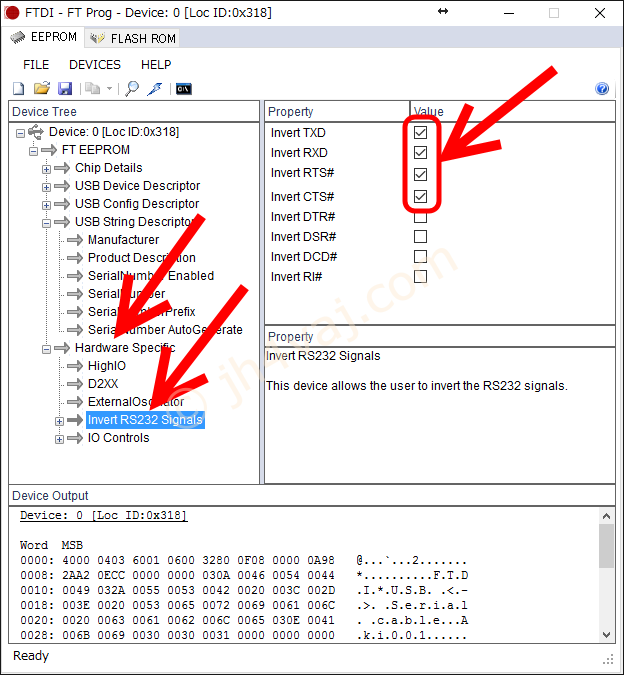Click the Open folder toolbar icon
This screenshot has width=624, height=675.
[42, 88]
